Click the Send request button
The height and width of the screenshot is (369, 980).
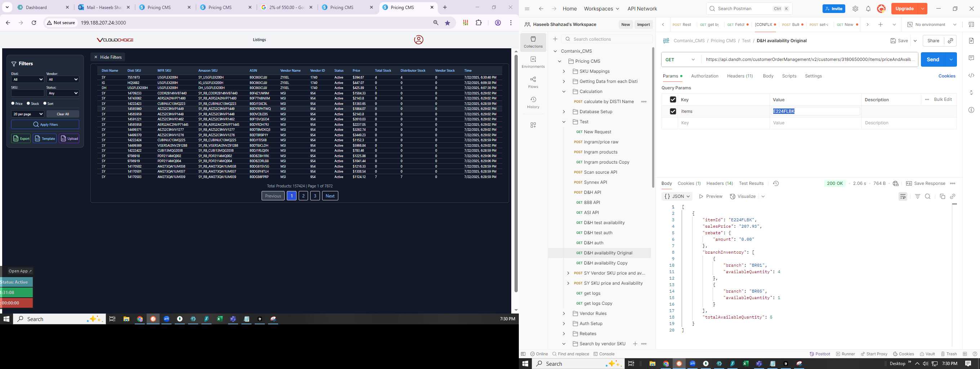(x=932, y=59)
